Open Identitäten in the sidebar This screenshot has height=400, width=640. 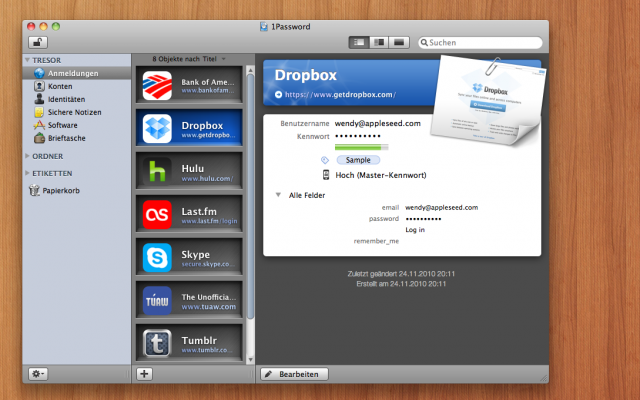click(77, 99)
